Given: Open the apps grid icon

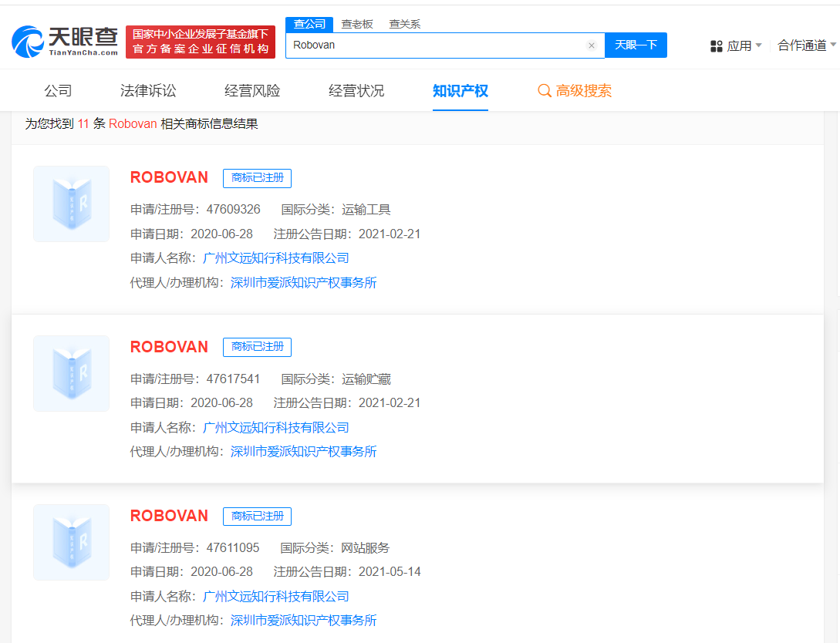Looking at the screenshot, I should point(717,46).
